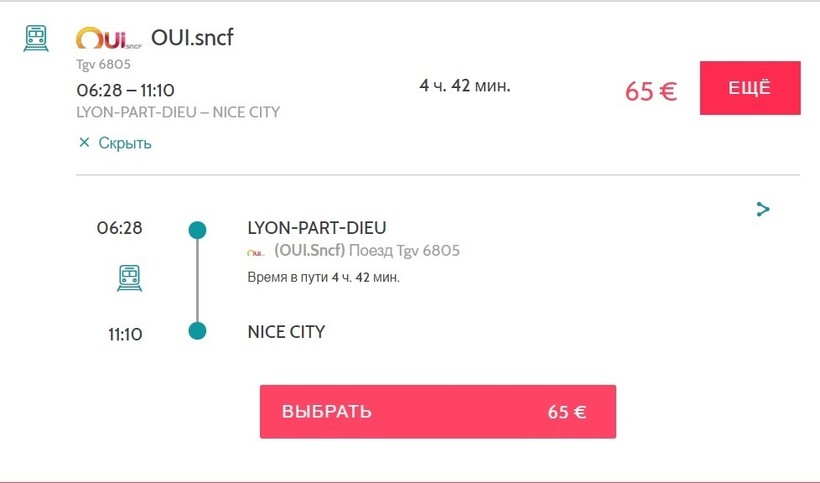Click the departure dot at LYON-PART-DIEU
This screenshot has width=820, height=483.
(x=197, y=230)
